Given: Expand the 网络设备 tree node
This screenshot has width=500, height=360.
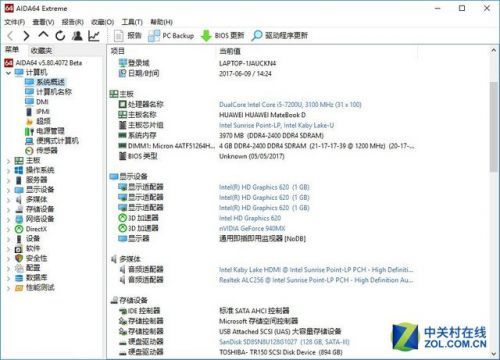Looking at the screenshot, I should [8, 220].
